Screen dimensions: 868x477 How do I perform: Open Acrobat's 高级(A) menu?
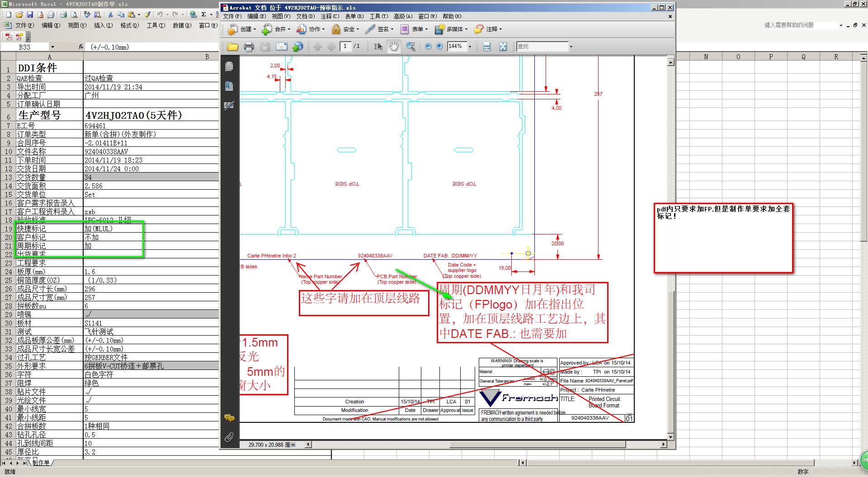coord(403,16)
